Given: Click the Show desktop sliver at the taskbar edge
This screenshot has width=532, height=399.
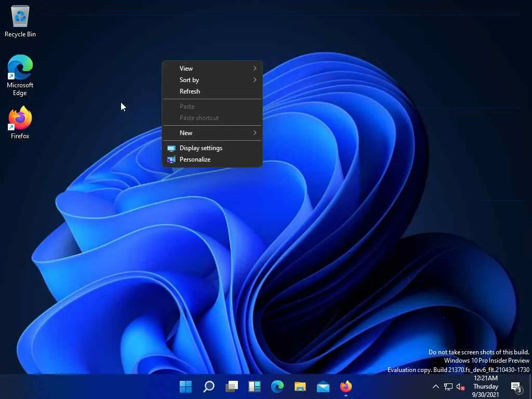Looking at the screenshot, I should (530, 387).
